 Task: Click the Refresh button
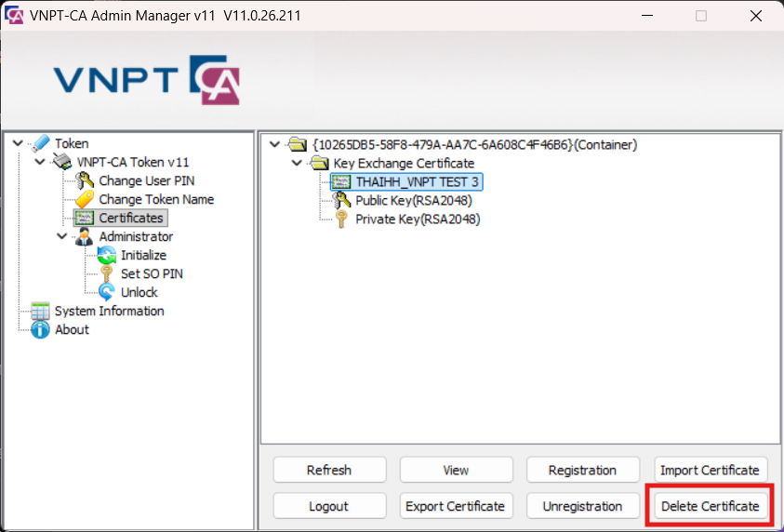tap(329, 470)
